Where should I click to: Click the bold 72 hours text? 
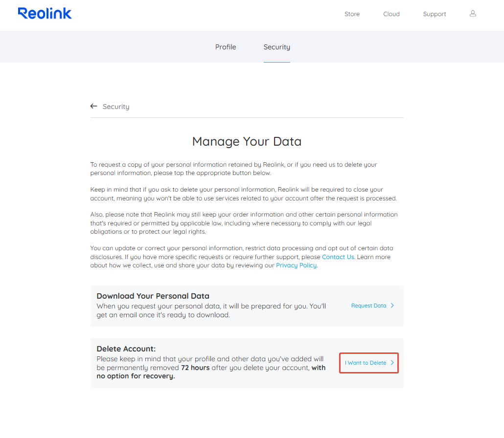[x=195, y=368]
